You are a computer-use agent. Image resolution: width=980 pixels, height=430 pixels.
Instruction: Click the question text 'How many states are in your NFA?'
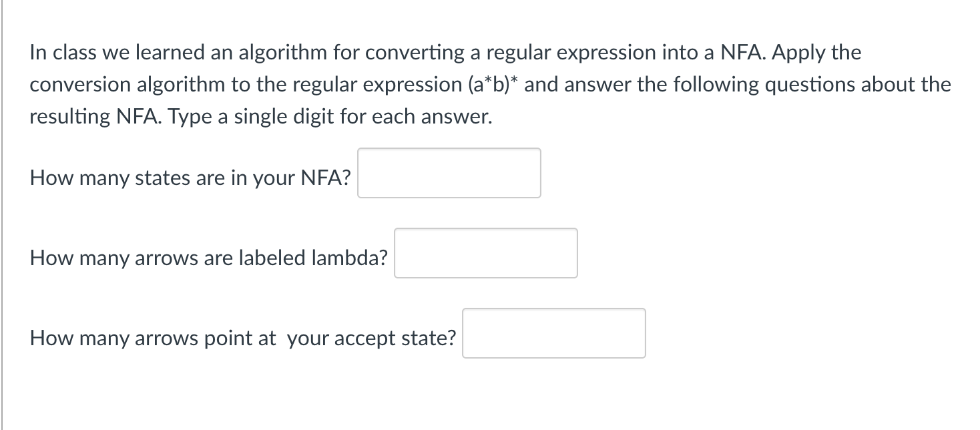coord(190,178)
